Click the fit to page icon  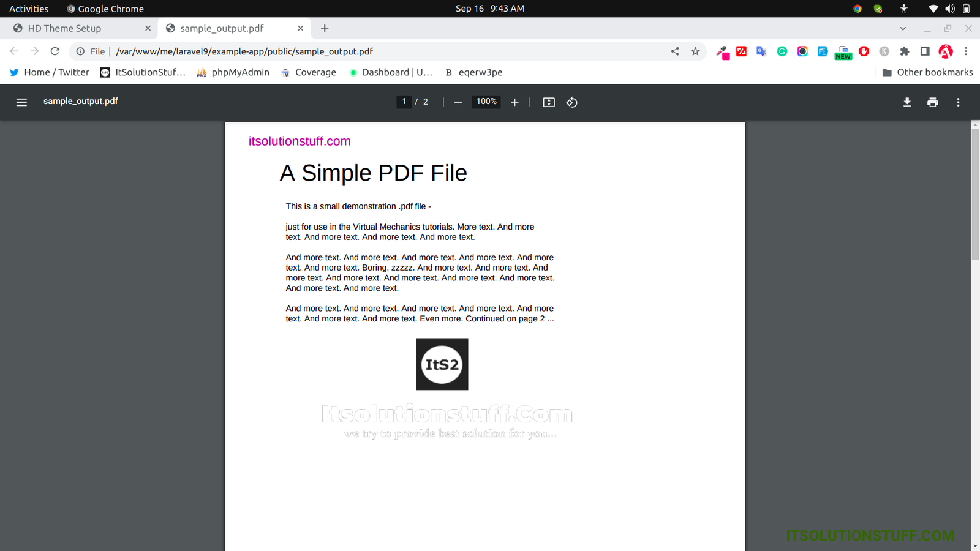click(x=549, y=102)
